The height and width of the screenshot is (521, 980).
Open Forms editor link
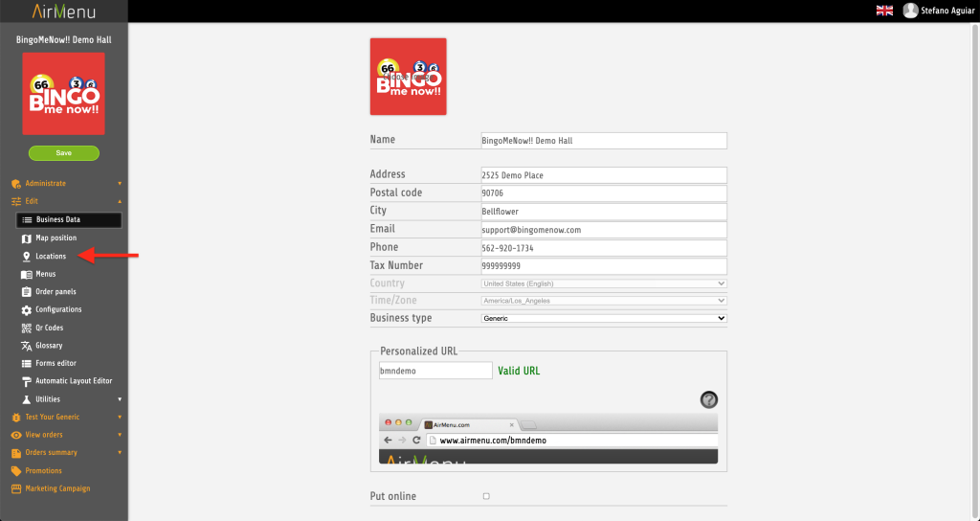pyautogui.click(x=56, y=363)
